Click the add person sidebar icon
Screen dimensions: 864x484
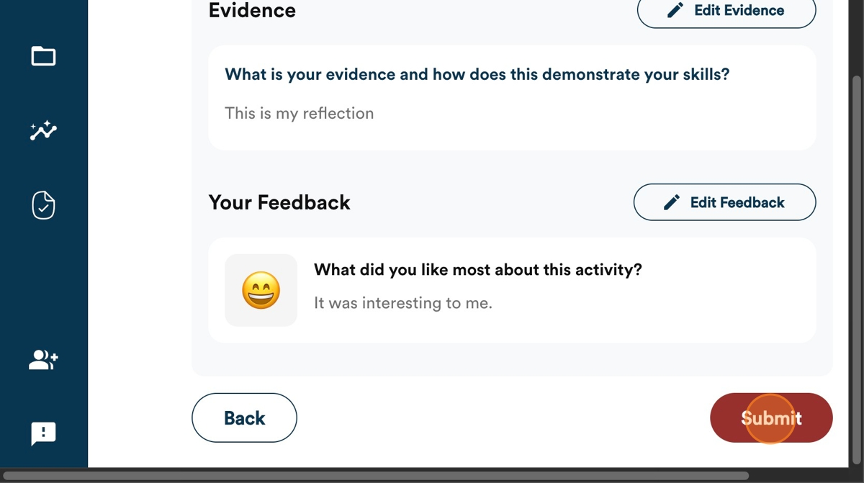click(x=44, y=360)
